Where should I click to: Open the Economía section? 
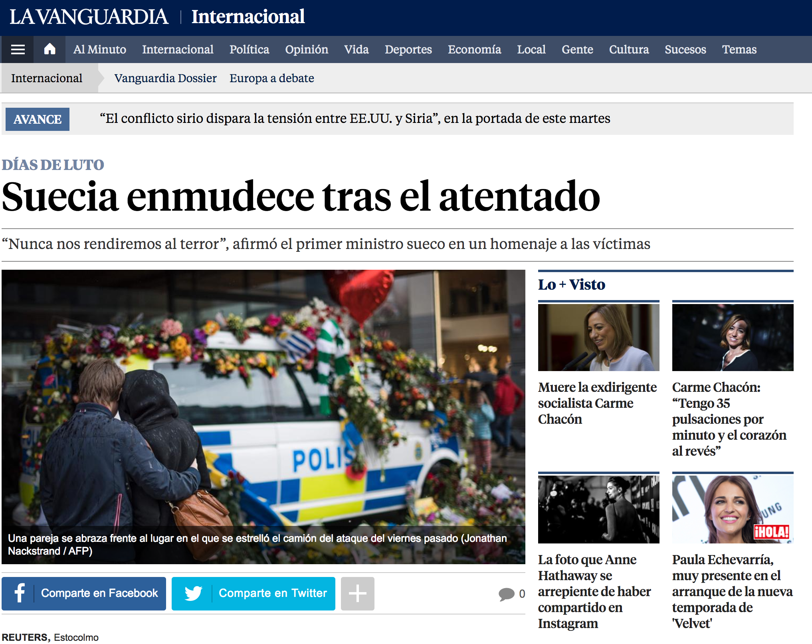click(474, 49)
